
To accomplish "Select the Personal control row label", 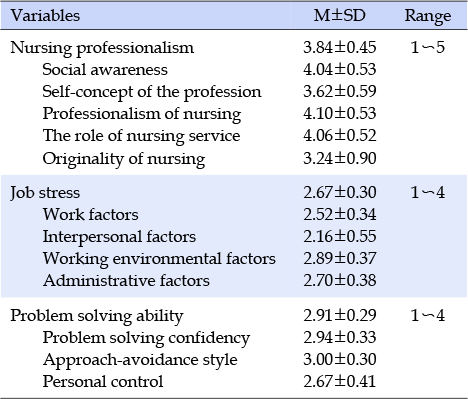I will (x=103, y=381).
